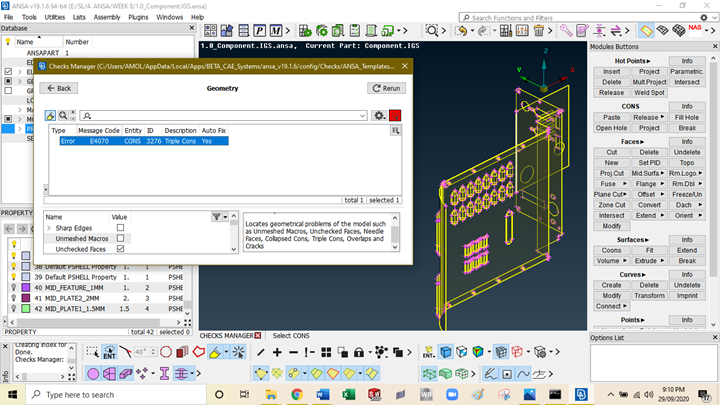
Task: Expand the Sharp Edges tree item
Action: (x=49, y=228)
